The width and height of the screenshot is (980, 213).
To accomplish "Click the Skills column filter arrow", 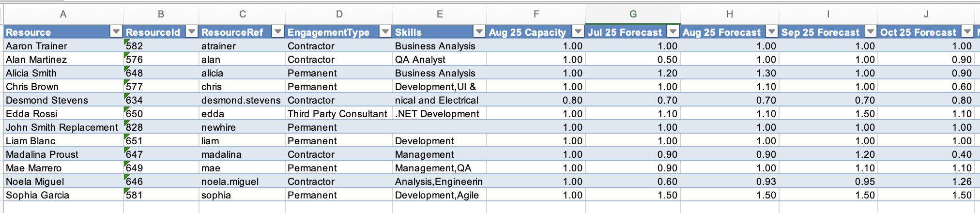I will [479, 32].
